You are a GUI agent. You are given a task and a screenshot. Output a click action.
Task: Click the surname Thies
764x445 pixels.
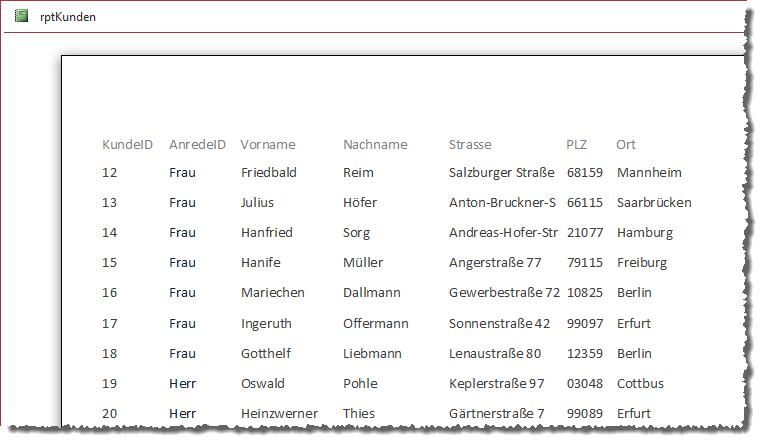359,414
